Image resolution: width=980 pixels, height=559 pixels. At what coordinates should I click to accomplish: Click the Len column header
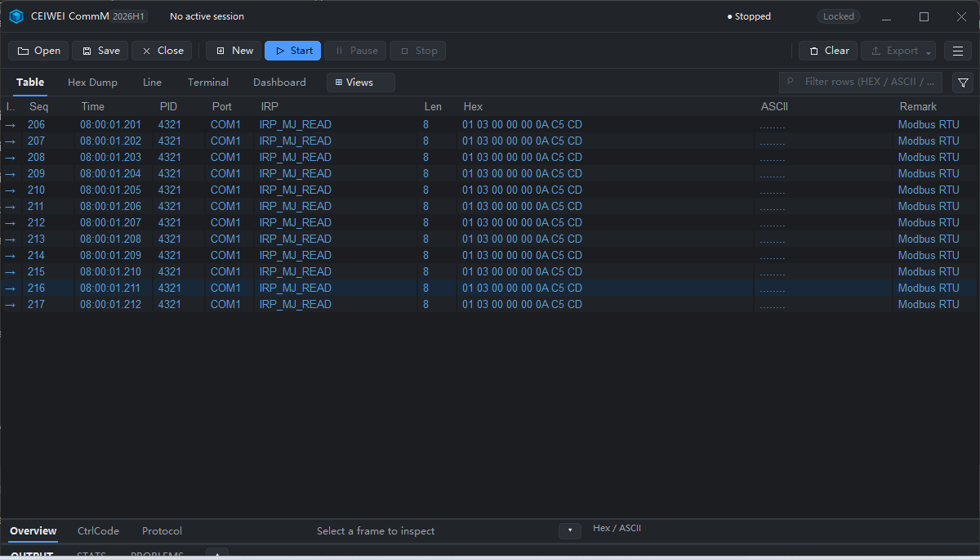433,107
